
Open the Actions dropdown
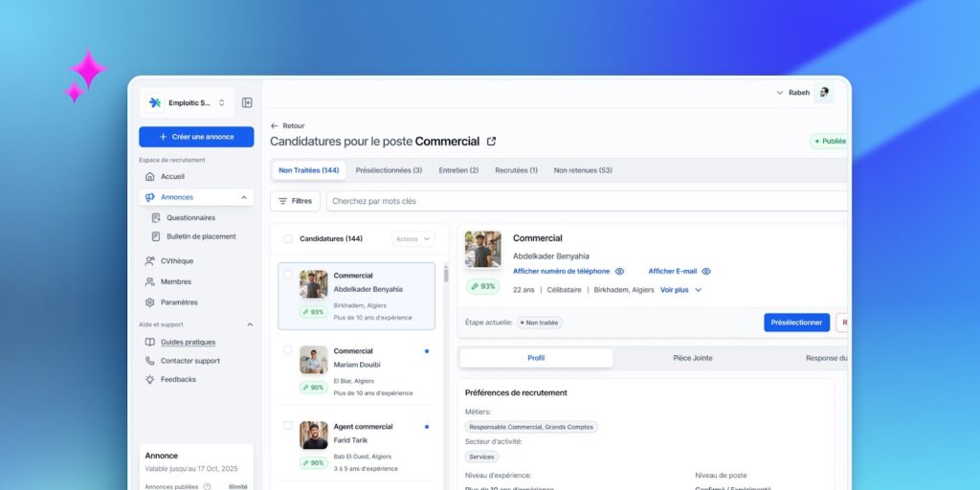point(413,239)
